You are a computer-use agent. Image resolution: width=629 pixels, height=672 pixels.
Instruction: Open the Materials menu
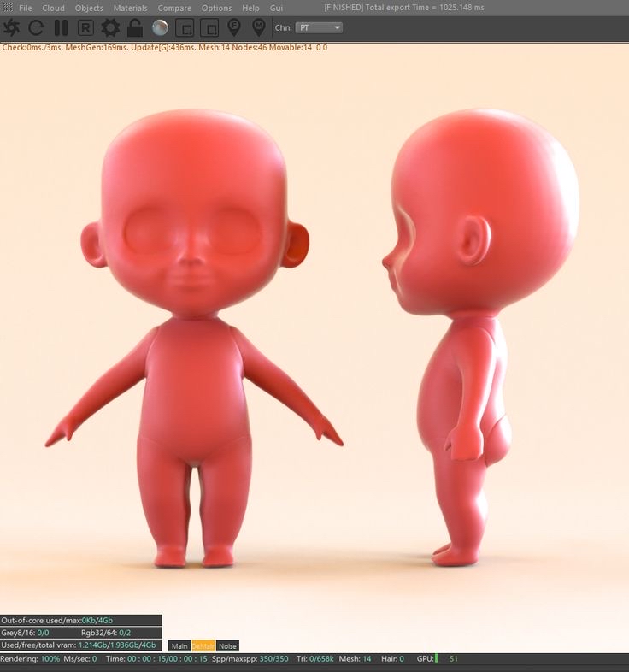[x=130, y=8]
